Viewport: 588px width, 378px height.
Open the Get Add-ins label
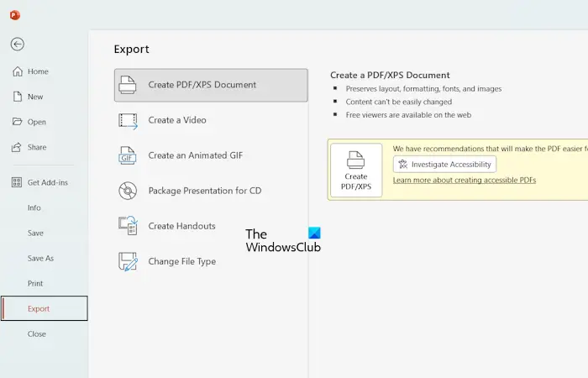click(48, 182)
